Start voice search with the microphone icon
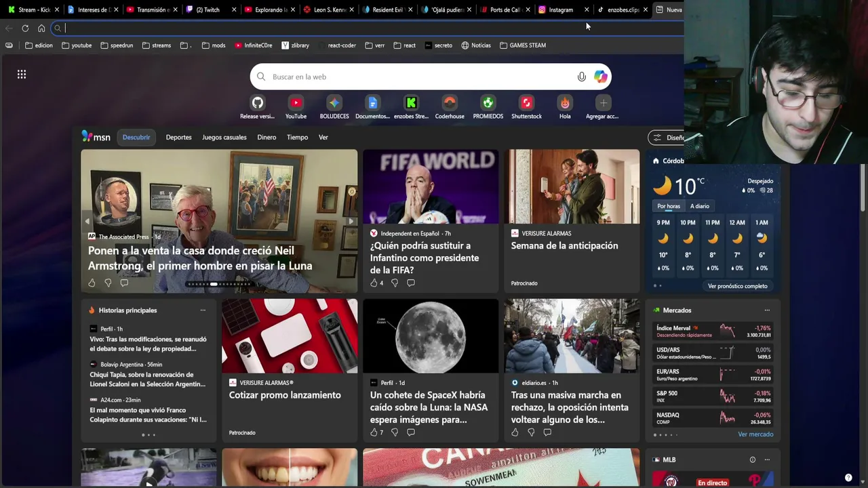Image resolution: width=868 pixels, height=488 pixels. click(x=581, y=77)
